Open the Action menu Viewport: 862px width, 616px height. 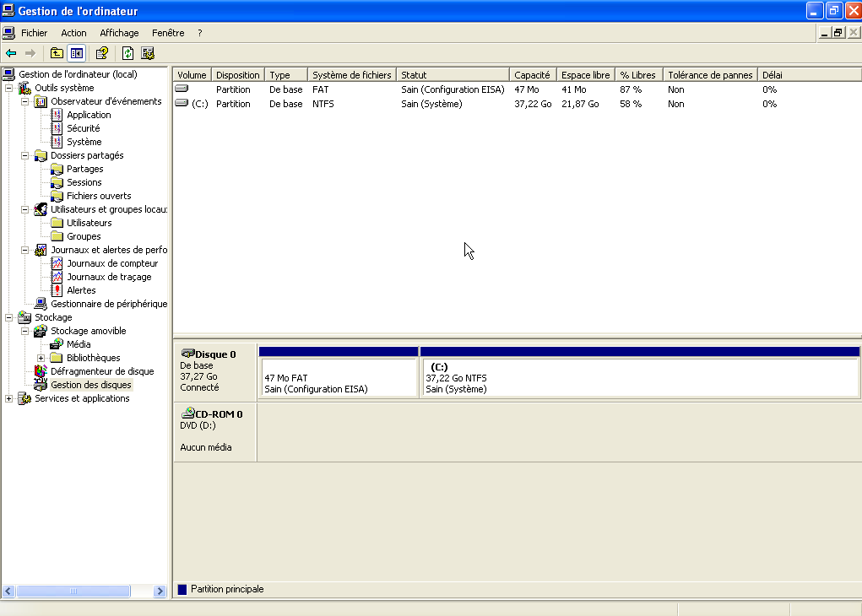coord(73,33)
